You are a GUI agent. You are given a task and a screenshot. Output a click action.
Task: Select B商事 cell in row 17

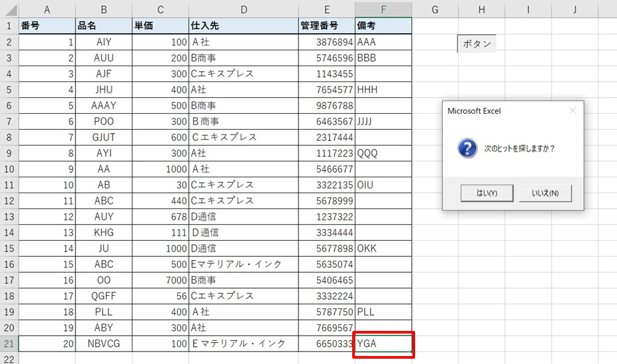coord(244,280)
